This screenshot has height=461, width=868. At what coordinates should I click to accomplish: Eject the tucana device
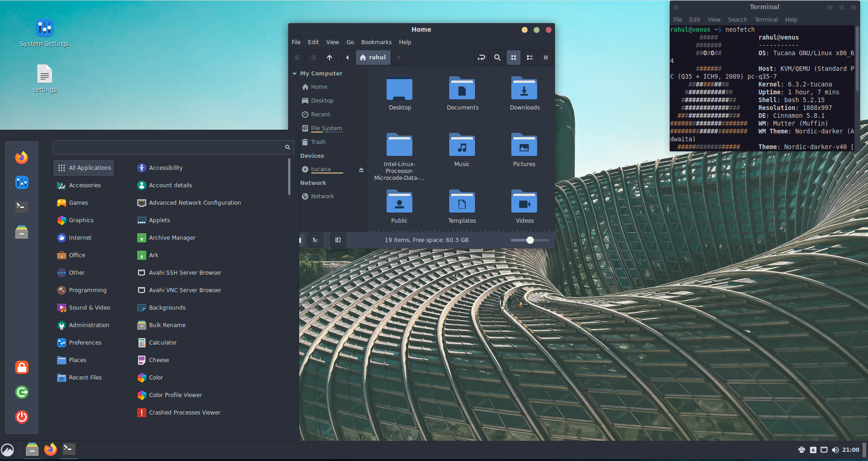361,170
